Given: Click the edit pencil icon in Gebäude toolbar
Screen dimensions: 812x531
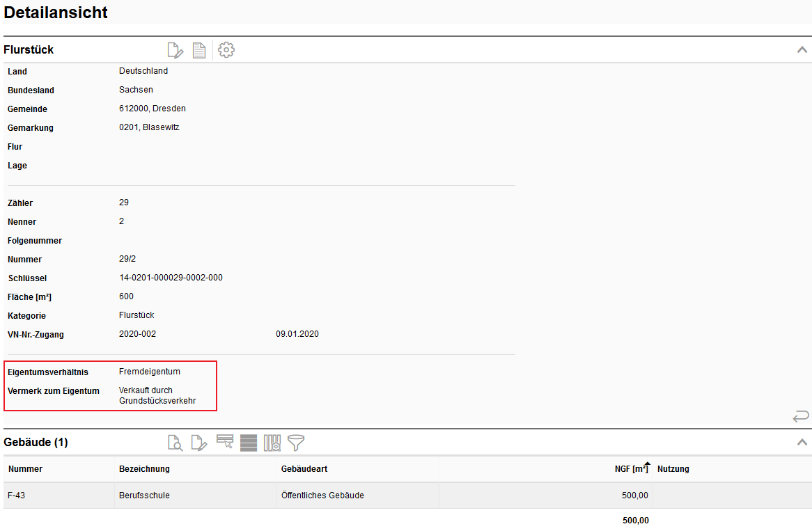Looking at the screenshot, I should coord(199,443).
